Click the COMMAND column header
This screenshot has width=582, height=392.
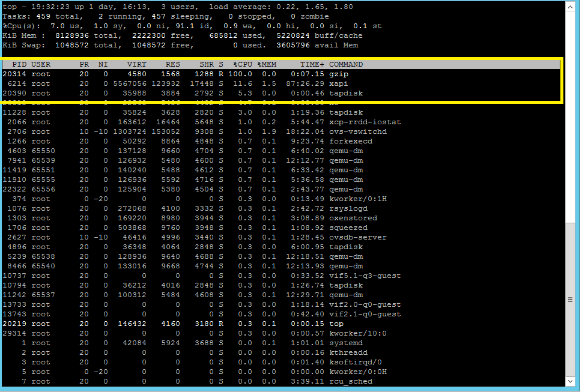[345, 64]
